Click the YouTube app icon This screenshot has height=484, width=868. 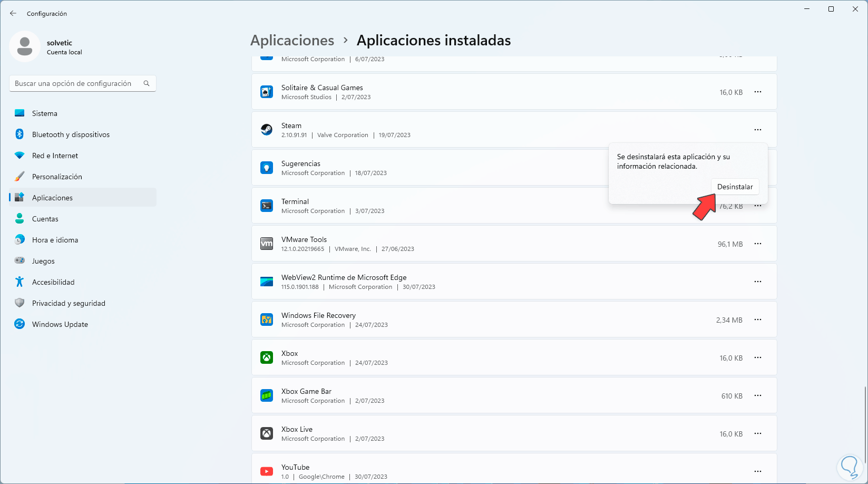click(267, 471)
